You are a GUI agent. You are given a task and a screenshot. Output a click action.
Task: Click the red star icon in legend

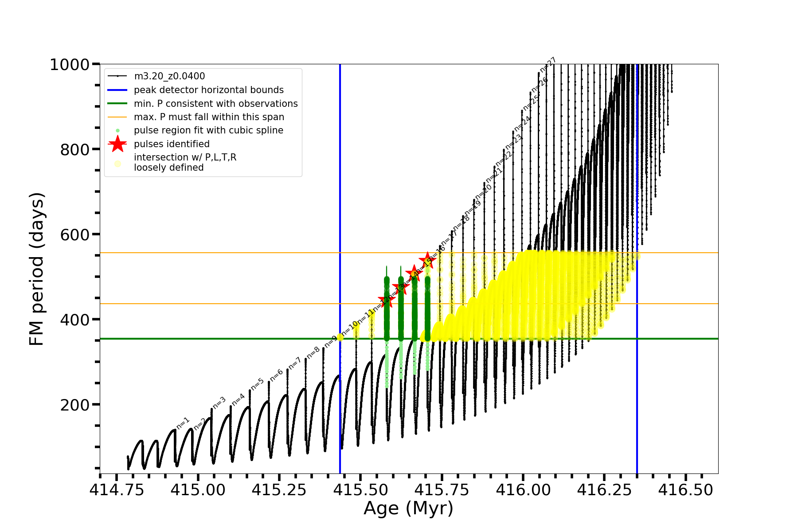pyautogui.click(x=117, y=144)
